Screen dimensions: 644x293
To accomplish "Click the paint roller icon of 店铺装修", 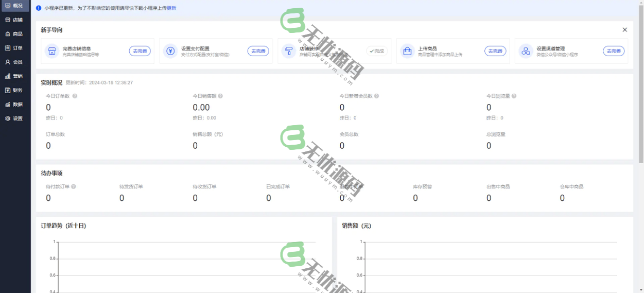I will coord(289,51).
